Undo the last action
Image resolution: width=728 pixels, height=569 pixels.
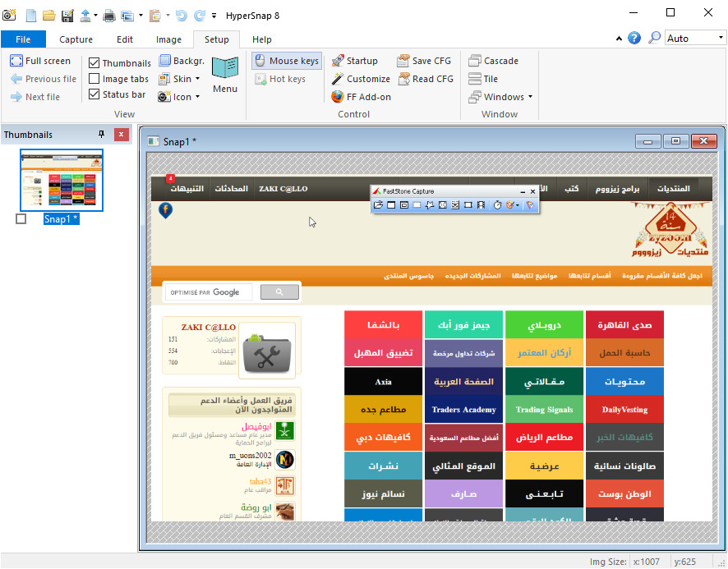[181, 16]
